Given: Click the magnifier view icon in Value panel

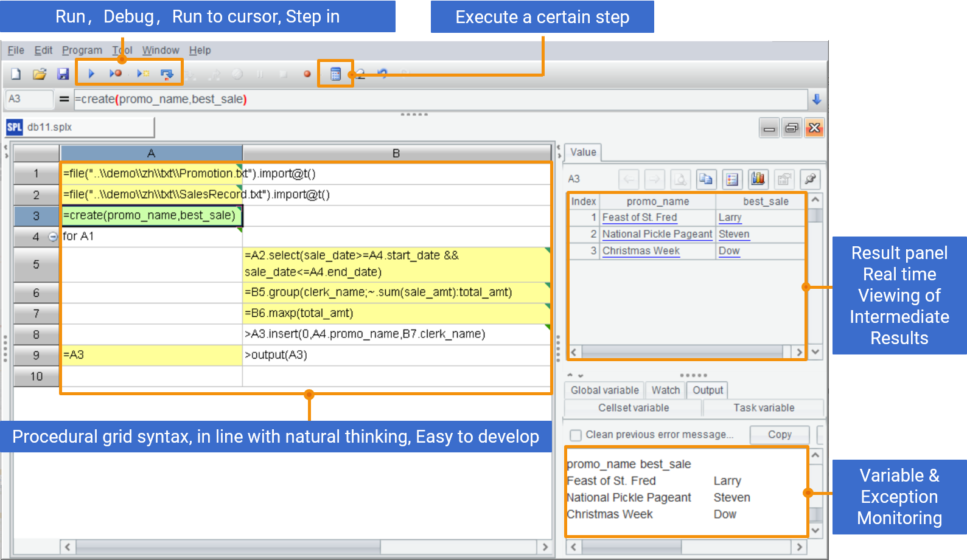Looking at the screenshot, I should (680, 179).
